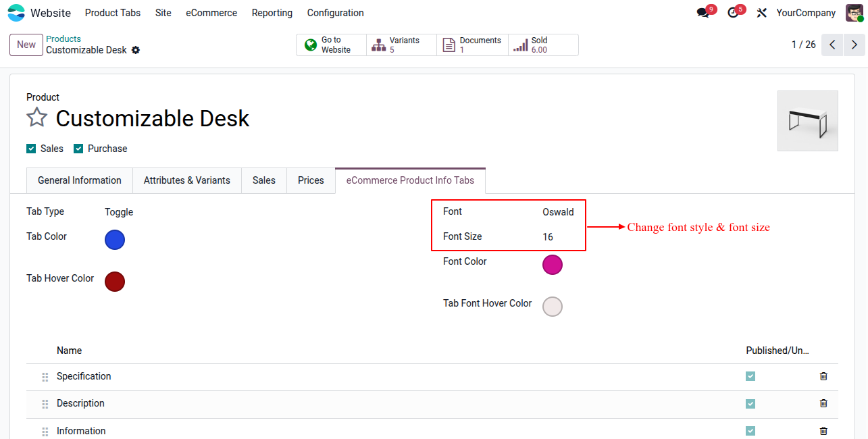This screenshot has height=439, width=868.
Task: Click the gear actions icon beside Customizable Desk
Action: [136, 50]
